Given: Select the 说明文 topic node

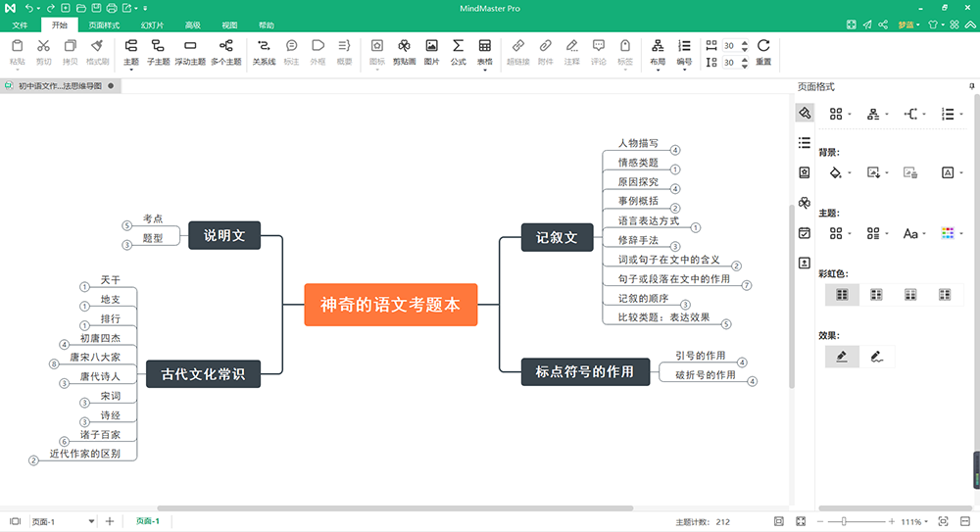Looking at the screenshot, I should point(224,235).
